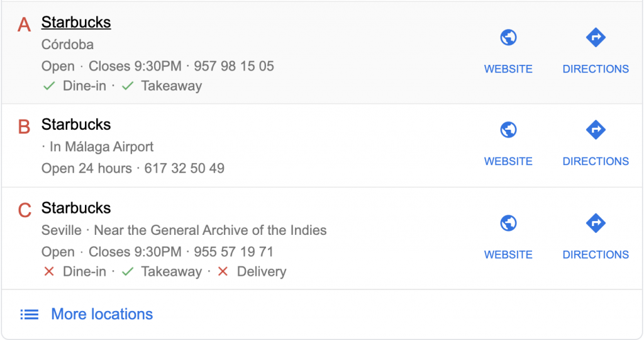The image size is (644, 340).
Task: Click the list icon beside More locations
Action: pos(30,314)
